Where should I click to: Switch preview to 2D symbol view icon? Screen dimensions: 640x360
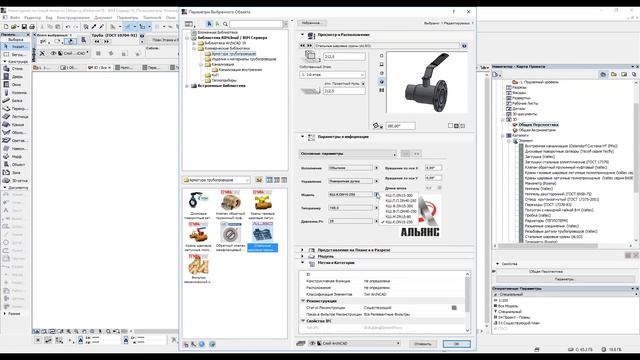[x=382, y=56]
